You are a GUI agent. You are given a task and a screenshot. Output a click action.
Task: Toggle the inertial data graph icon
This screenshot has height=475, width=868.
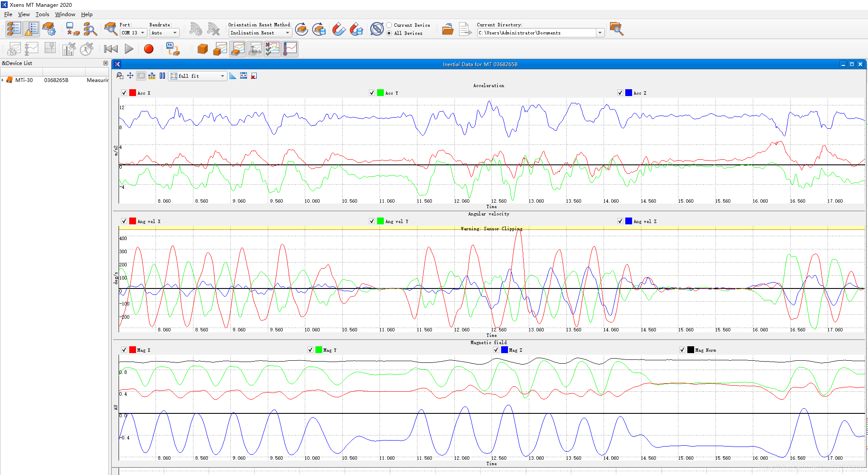point(238,49)
